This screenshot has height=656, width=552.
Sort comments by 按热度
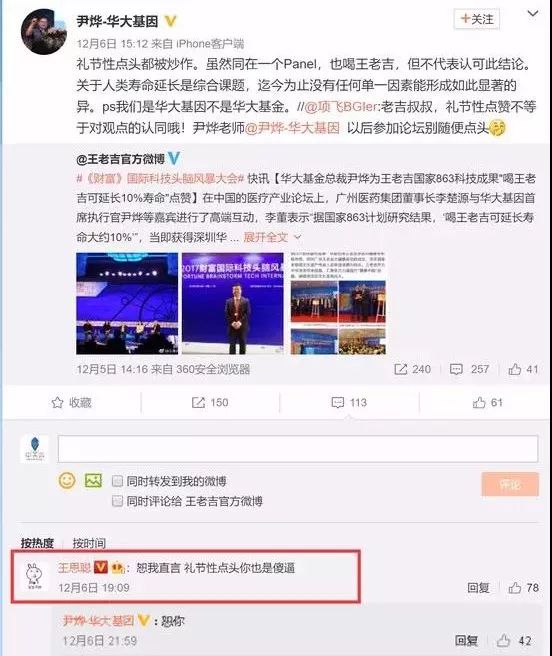coord(37,543)
